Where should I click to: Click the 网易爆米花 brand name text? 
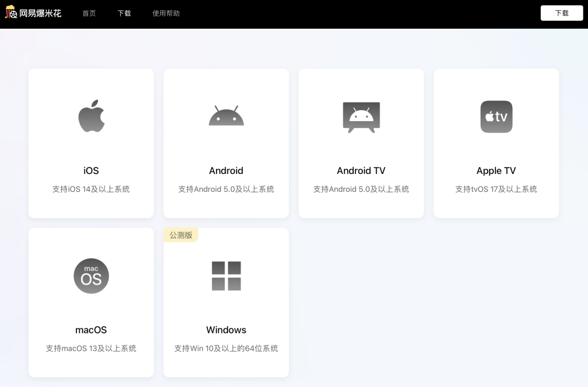[x=40, y=13]
